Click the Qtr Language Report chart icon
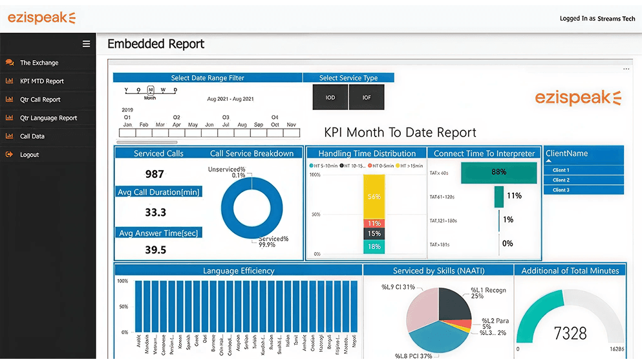Image resolution: width=642 pixels, height=364 pixels. point(9,118)
